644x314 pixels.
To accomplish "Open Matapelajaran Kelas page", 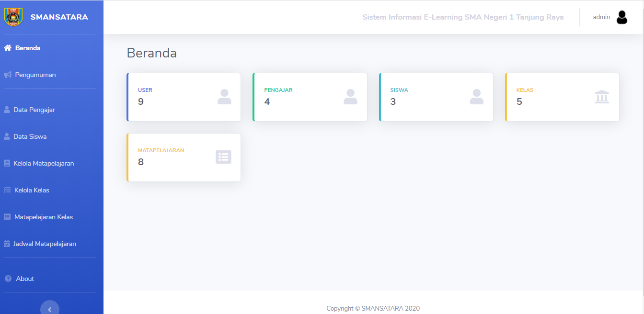I will click(43, 217).
